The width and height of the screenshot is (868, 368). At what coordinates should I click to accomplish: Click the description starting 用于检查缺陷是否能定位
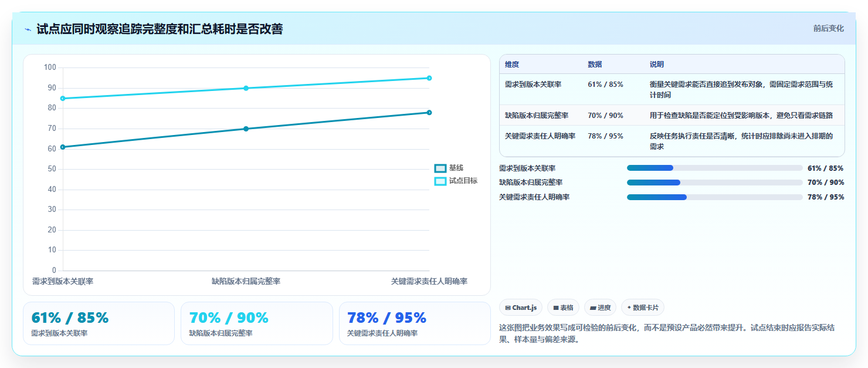point(741,116)
